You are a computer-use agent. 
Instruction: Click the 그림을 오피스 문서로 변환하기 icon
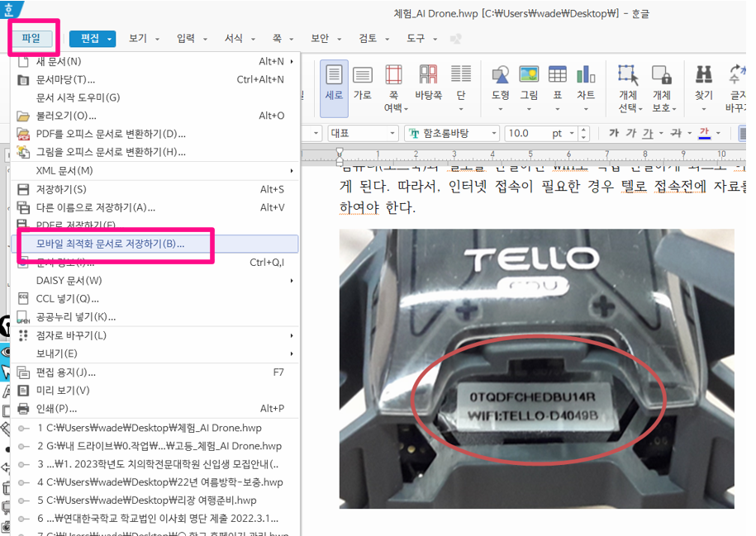point(22,152)
